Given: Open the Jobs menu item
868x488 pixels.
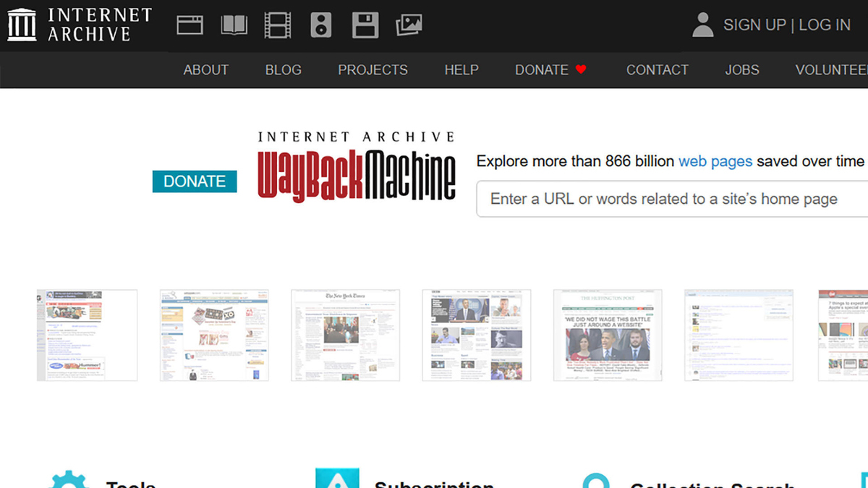Looking at the screenshot, I should (x=742, y=70).
